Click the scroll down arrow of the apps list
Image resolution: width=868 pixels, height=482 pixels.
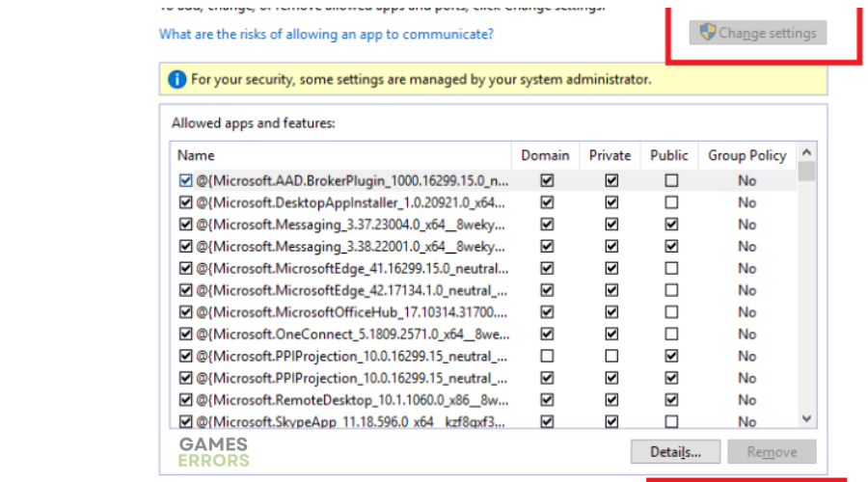click(806, 419)
